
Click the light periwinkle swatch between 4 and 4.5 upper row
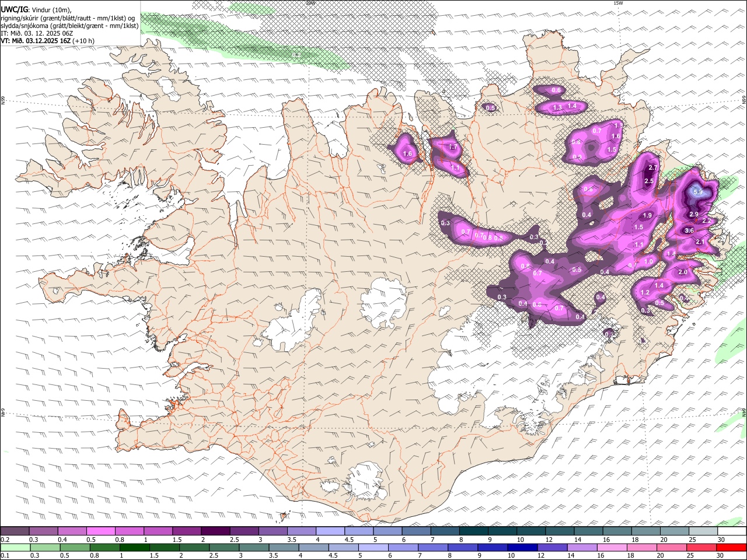tap(330, 531)
